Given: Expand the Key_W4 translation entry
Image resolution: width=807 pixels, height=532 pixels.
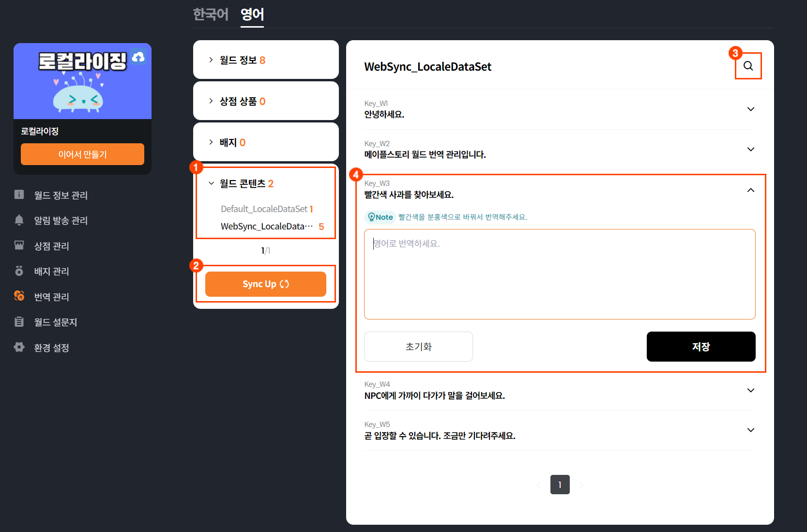Looking at the screenshot, I should pyautogui.click(x=751, y=390).
